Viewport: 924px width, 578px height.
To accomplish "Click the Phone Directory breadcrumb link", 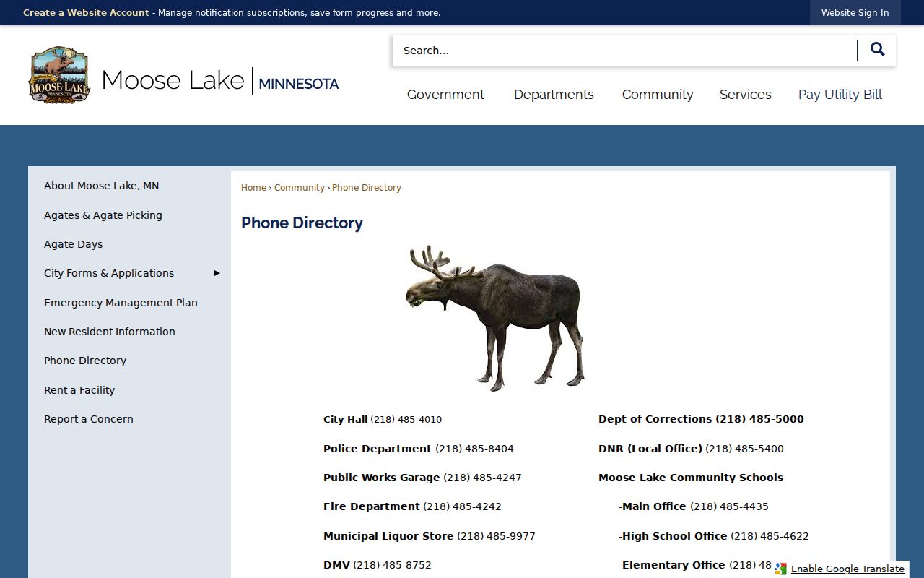I will (367, 188).
